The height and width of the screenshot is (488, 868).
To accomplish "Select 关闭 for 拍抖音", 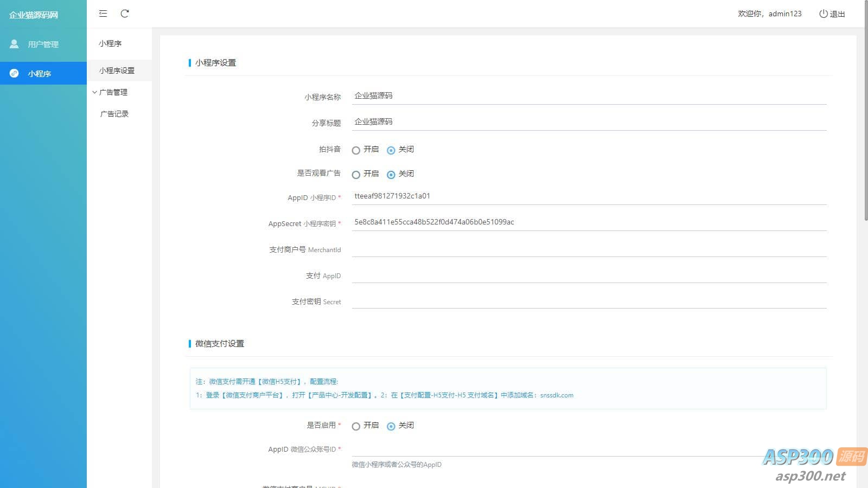I will coord(391,150).
